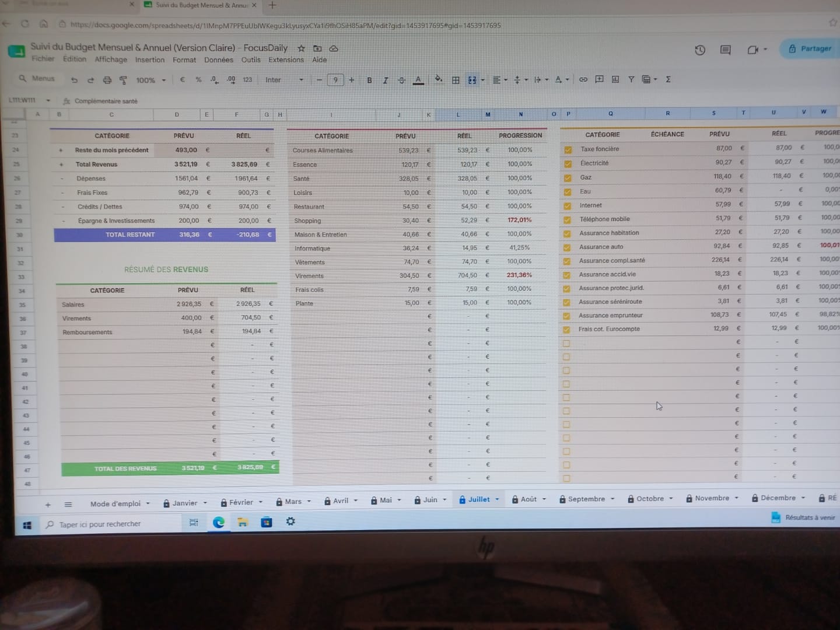Click the Windows taskbar search box
840x630 pixels.
click(111, 524)
